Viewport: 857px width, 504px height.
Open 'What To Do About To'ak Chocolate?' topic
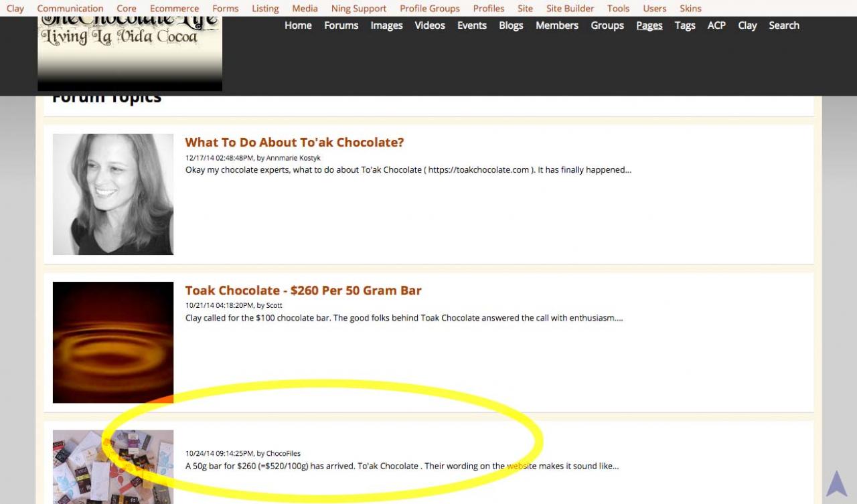(x=295, y=143)
